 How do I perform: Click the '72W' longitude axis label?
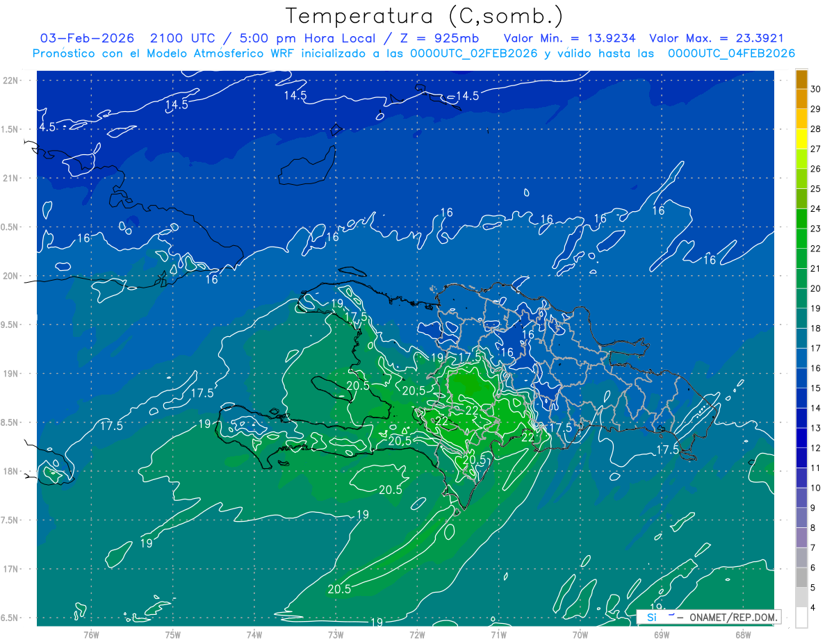tap(417, 635)
